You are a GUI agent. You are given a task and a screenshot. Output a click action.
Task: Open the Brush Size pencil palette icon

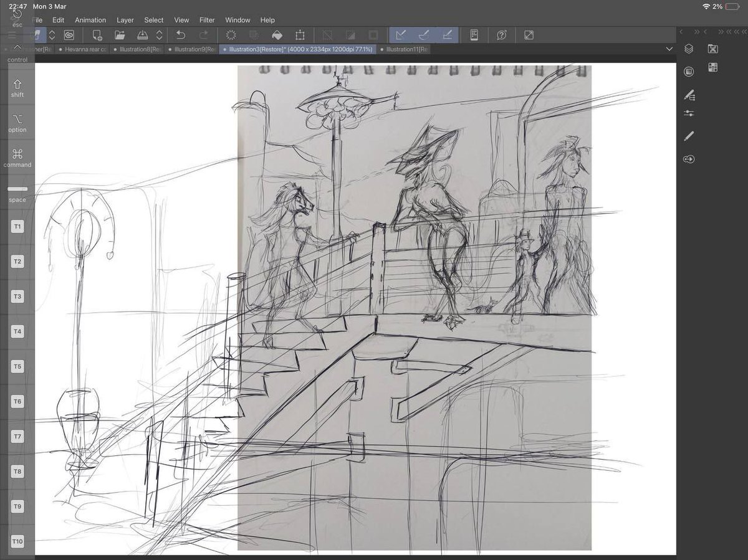tap(689, 136)
